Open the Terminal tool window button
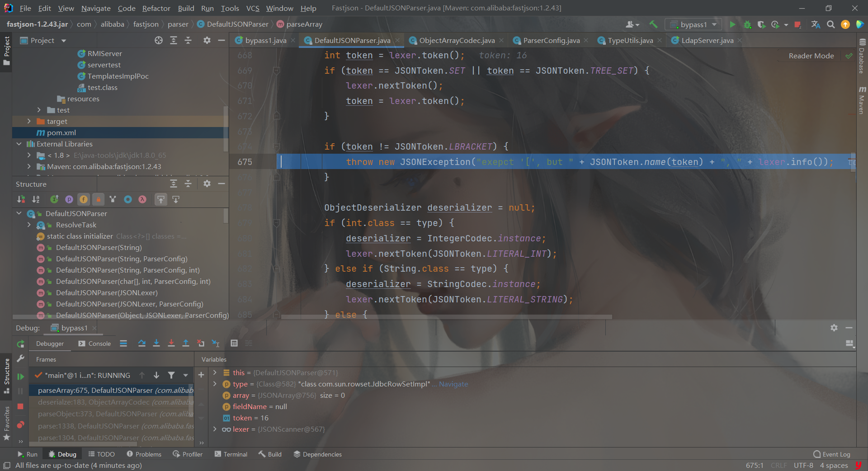 231,454
